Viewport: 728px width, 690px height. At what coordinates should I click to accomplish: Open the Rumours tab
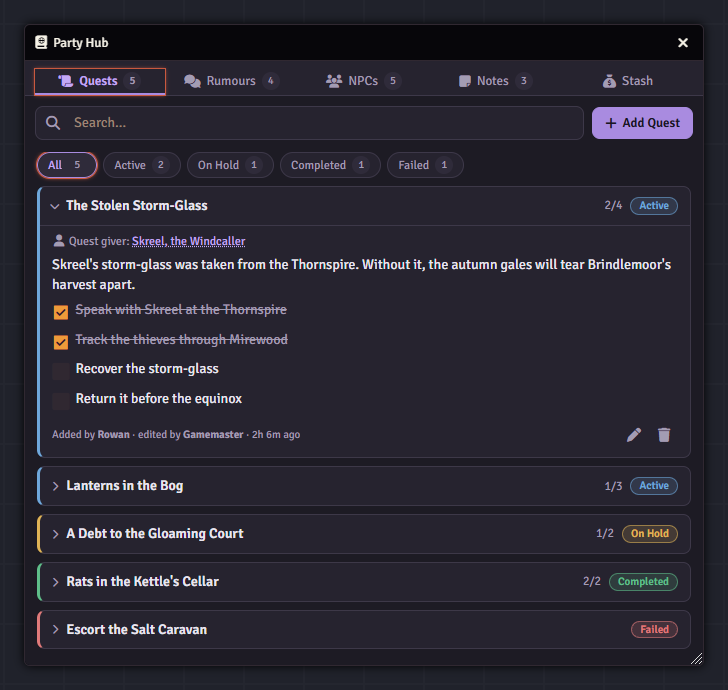click(231, 81)
